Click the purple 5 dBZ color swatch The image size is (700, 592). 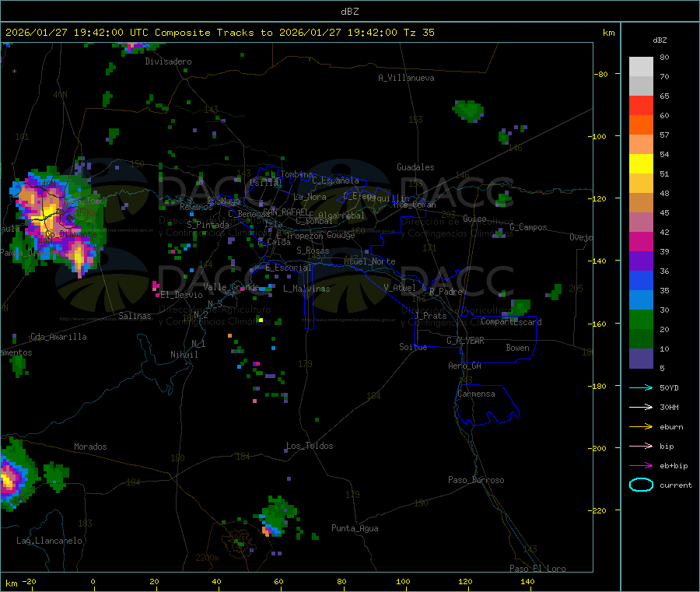[641, 359]
